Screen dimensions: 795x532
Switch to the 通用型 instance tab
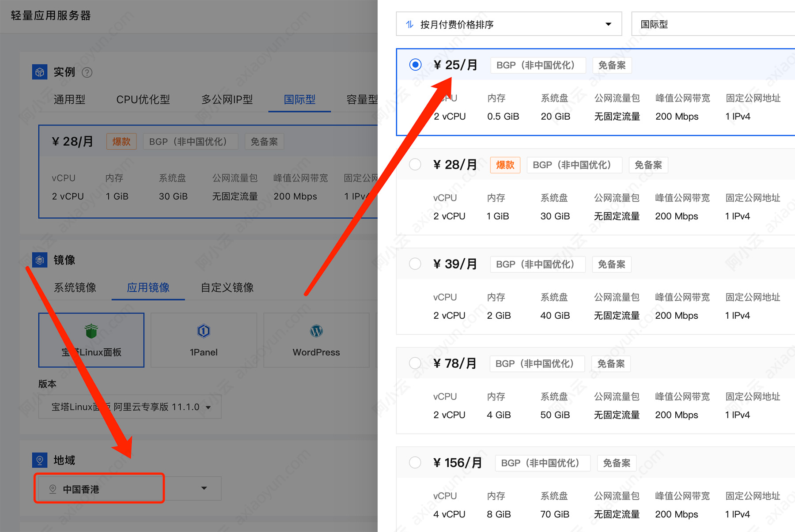coord(69,99)
